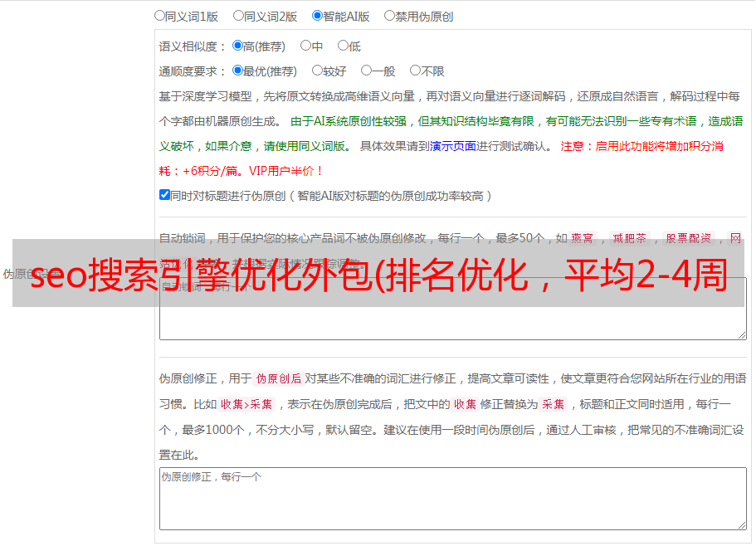Click the 通顺度要求 label
Viewport: 756px width, 546px height.
(x=193, y=71)
